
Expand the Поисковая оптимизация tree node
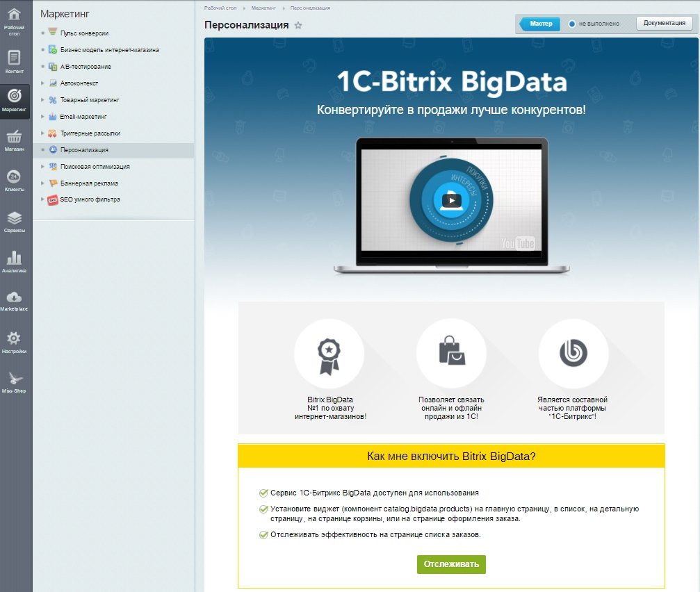[x=42, y=166]
